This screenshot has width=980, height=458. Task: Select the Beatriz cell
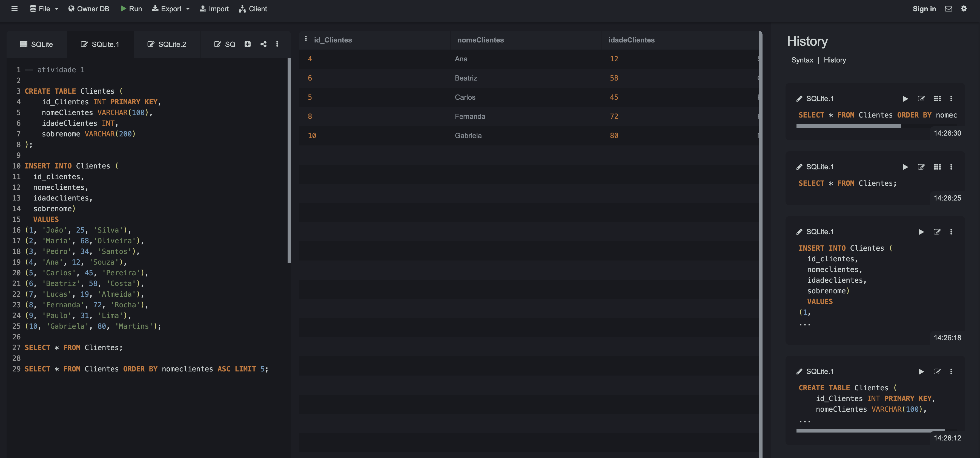click(x=466, y=78)
